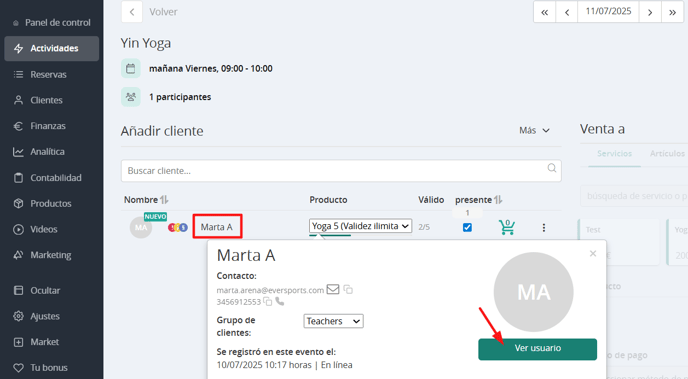Click the Finanzas euro icon
The image size is (688, 379).
18,126
